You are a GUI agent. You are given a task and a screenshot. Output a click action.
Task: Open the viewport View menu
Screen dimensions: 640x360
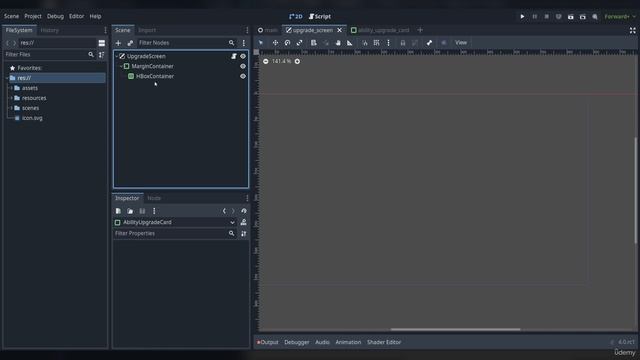(x=461, y=43)
